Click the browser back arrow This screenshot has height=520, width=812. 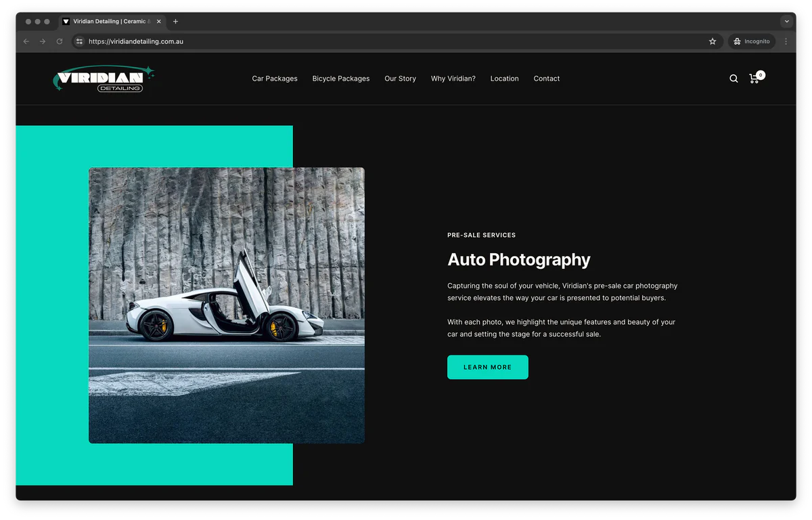[26, 41]
